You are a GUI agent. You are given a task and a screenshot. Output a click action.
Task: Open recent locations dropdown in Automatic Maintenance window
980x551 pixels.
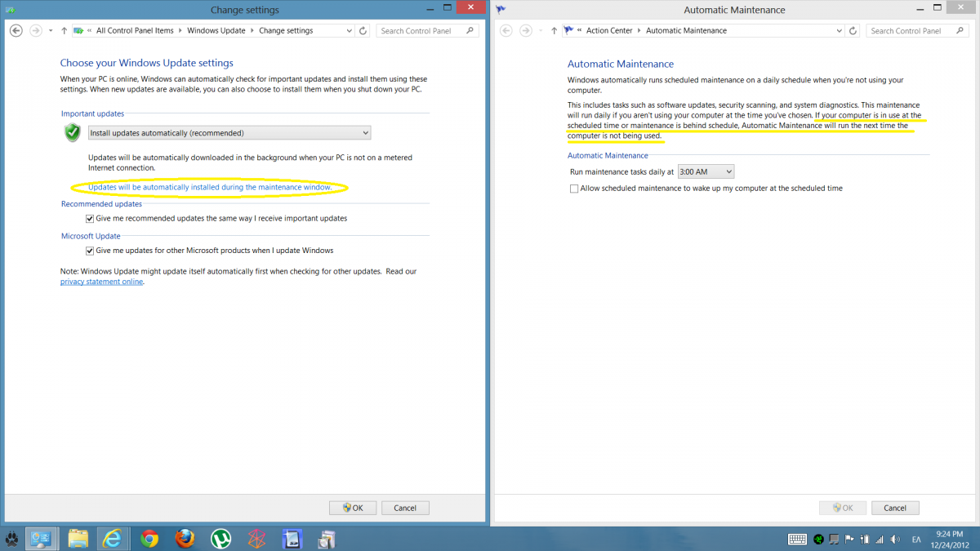point(541,31)
